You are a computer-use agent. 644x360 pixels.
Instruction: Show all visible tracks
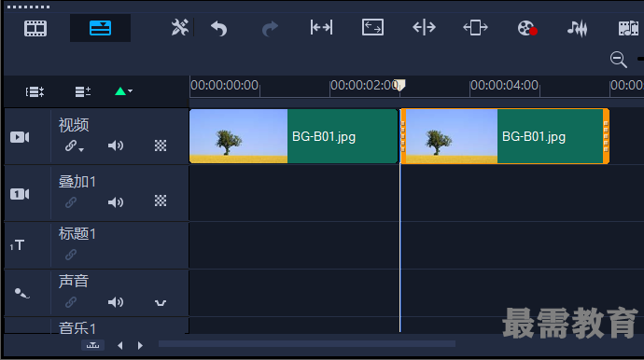35,91
